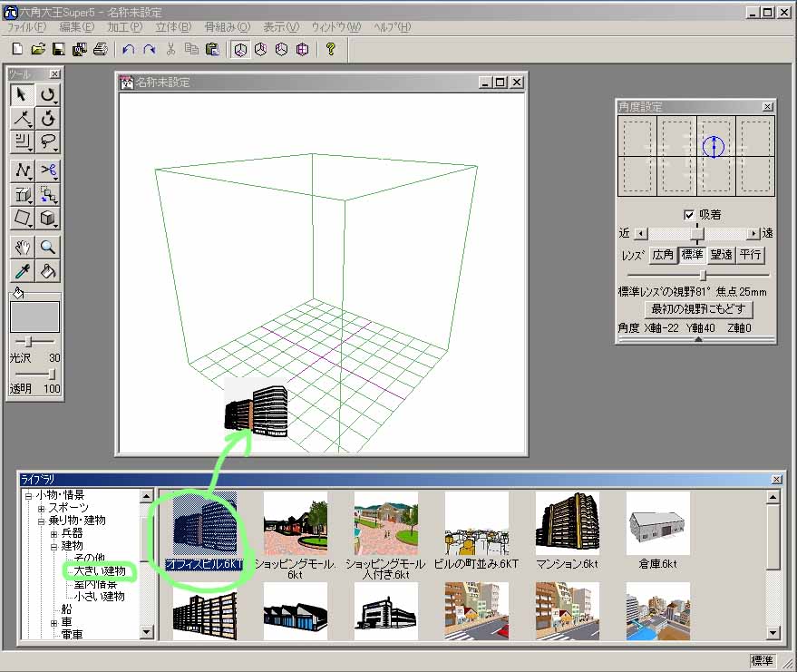Open the 立体 menu
This screenshot has width=797, height=672.
tap(173, 27)
